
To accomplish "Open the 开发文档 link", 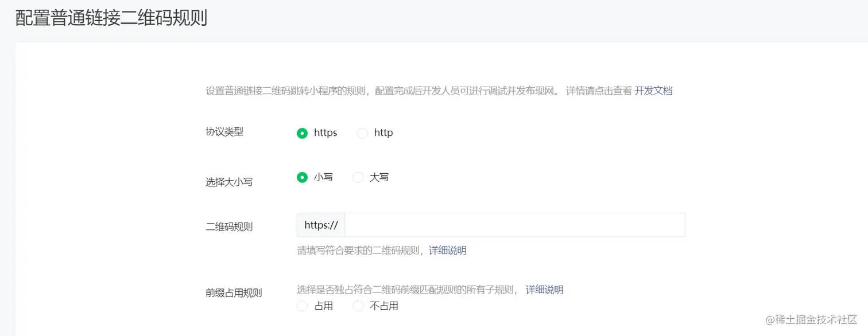I will 653,91.
